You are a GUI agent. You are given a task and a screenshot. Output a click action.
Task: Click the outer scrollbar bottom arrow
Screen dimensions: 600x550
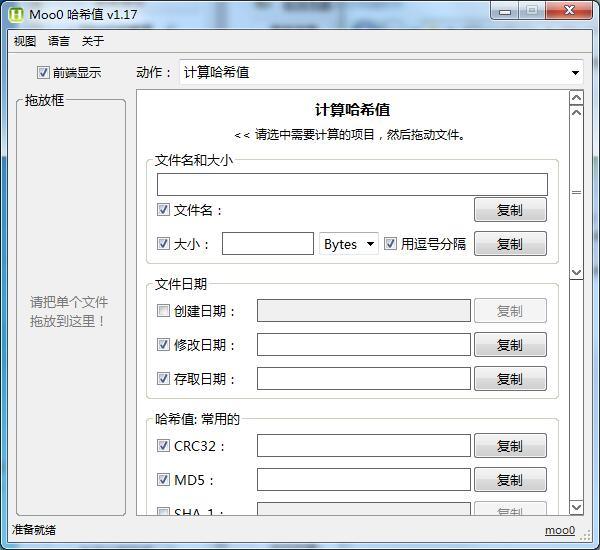pyautogui.click(x=576, y=508)
